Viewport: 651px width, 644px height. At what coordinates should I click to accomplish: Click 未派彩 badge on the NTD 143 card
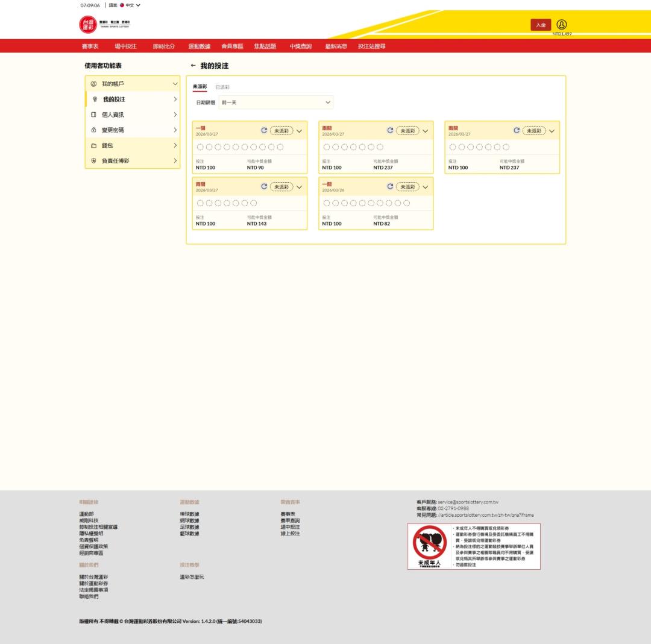click(281, 187)
